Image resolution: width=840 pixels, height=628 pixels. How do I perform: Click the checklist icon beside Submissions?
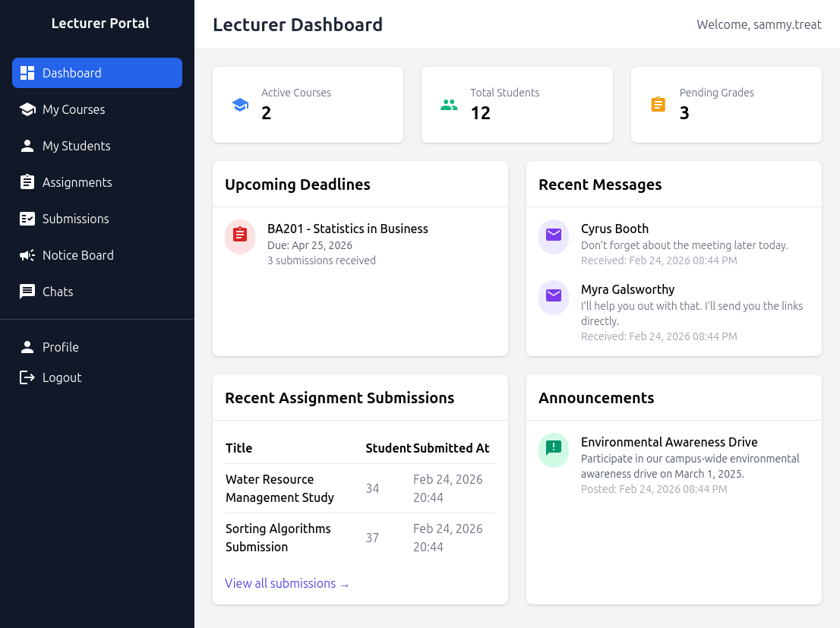27,219
